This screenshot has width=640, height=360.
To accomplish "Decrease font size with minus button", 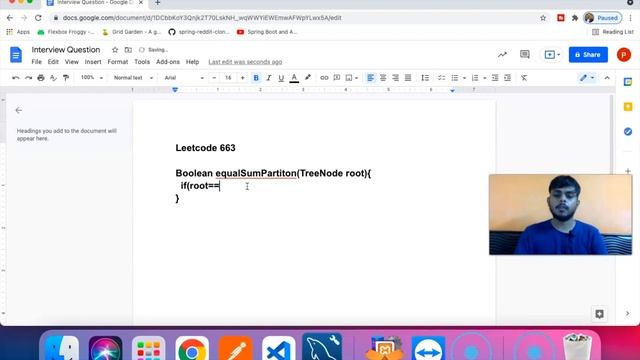I will [214, 78].
